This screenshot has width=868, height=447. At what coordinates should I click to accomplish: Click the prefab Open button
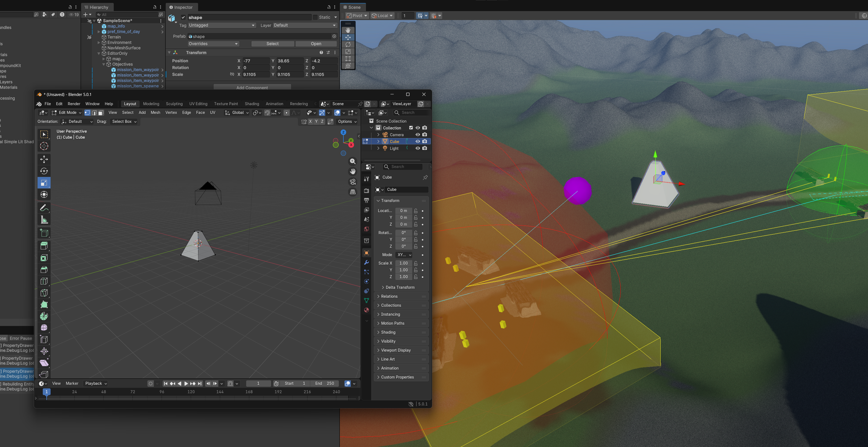316,44
